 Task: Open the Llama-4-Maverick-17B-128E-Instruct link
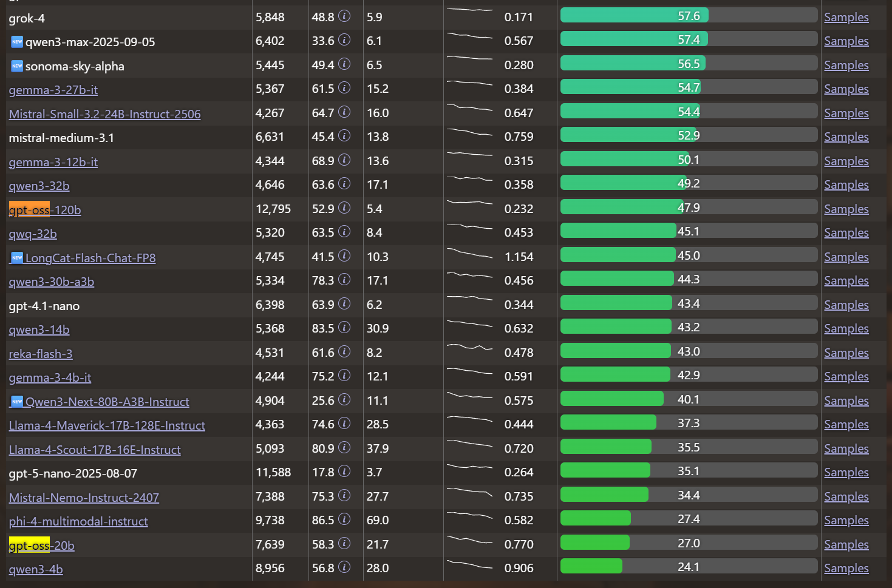click(x=107, y=425)
